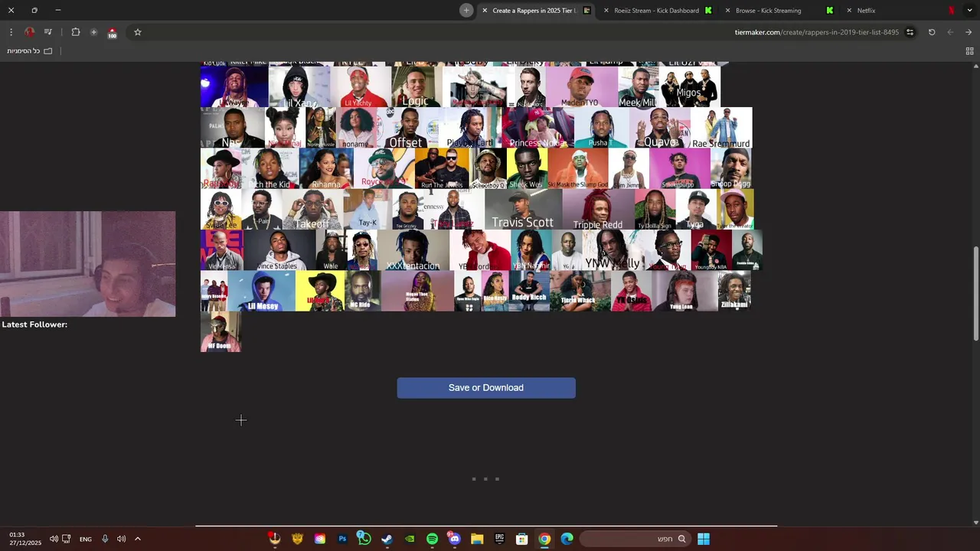Open the Windows Start button
Viewport: 980px width, 551px height.
point(703,539)
